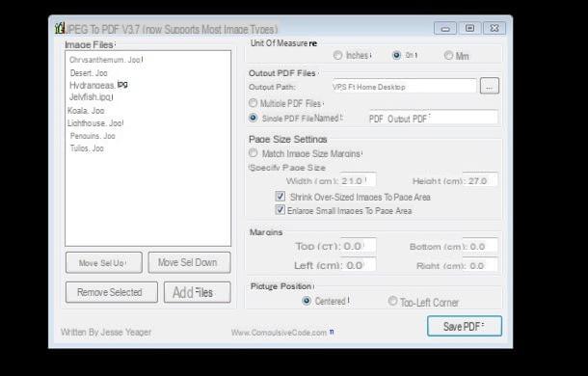This screenshot has width=588, height=376.
Task: Click the page Width (cm) field
Action: 358,180
